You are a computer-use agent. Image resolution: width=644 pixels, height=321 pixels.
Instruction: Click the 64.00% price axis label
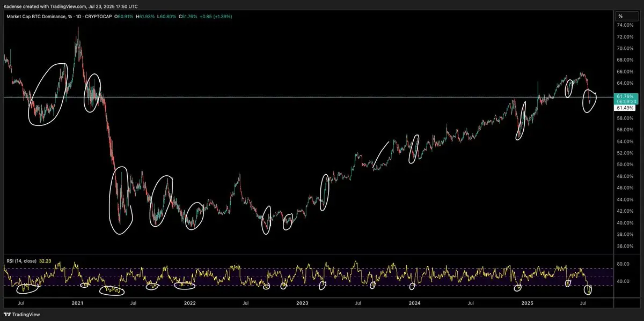coord(626,83)
